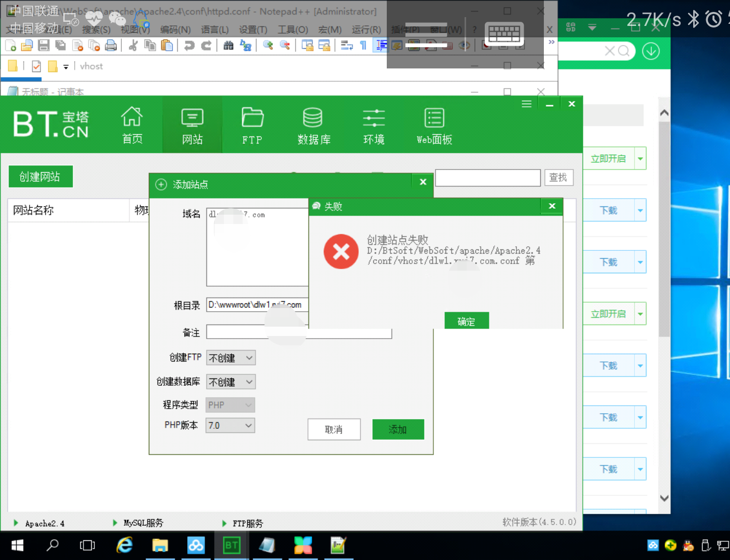The width and height of the screenshot is (730, 560).
Task: Open PHP版本 7.0 dropdown
Action: (231, 425)
